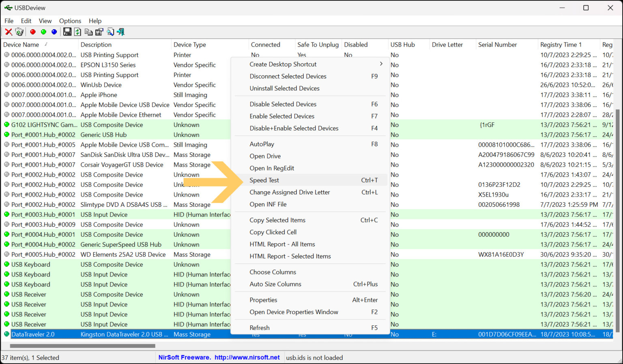Open the nirsoft.net link in status bar
This screenshot has width=623, height=364.
click(x=249, y=358)
